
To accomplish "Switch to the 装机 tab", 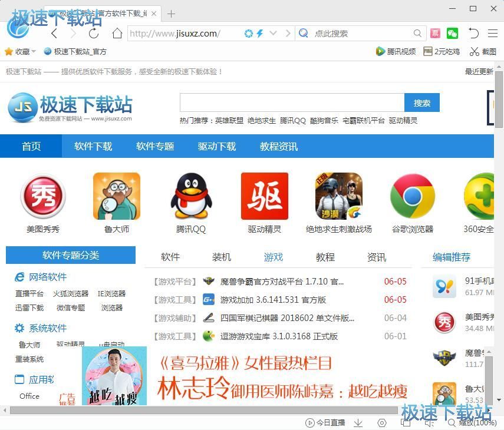I will pos(222,257).
